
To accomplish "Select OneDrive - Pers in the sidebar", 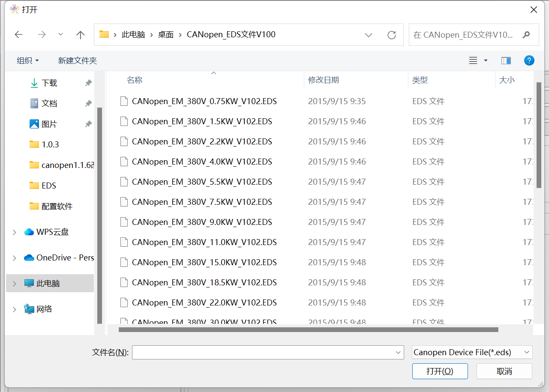I will [59, 257].
